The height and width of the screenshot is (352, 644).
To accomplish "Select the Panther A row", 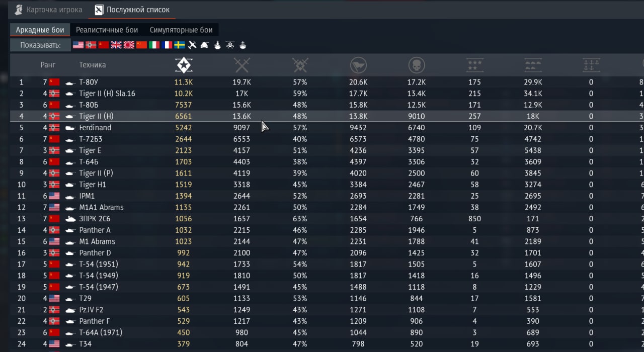I will tap(327, 230).
